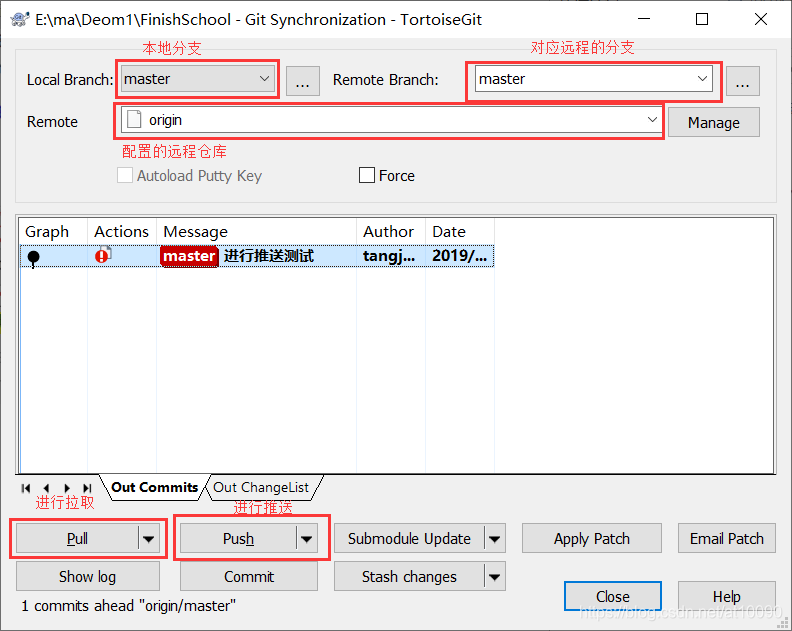Image resolution: width=792 pixels, height=631 pixels.
Task: Sort by the Message column header
Action: tap(256, 231)
